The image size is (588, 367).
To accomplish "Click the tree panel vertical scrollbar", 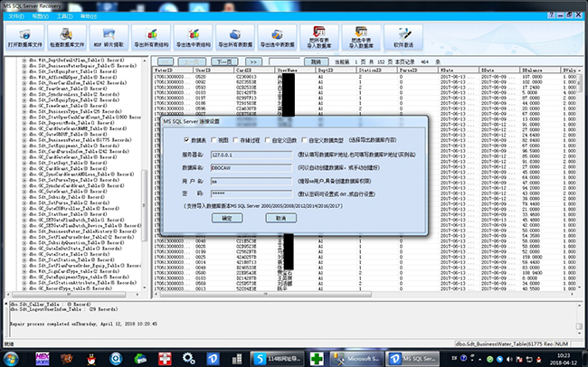I will point(145,205).
